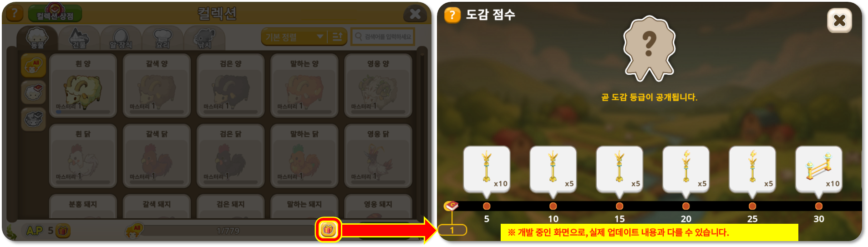The width and height of the screenshot is (868, 247).
Task: Switch to the 알·장식 tab
Action: (121, 38)
